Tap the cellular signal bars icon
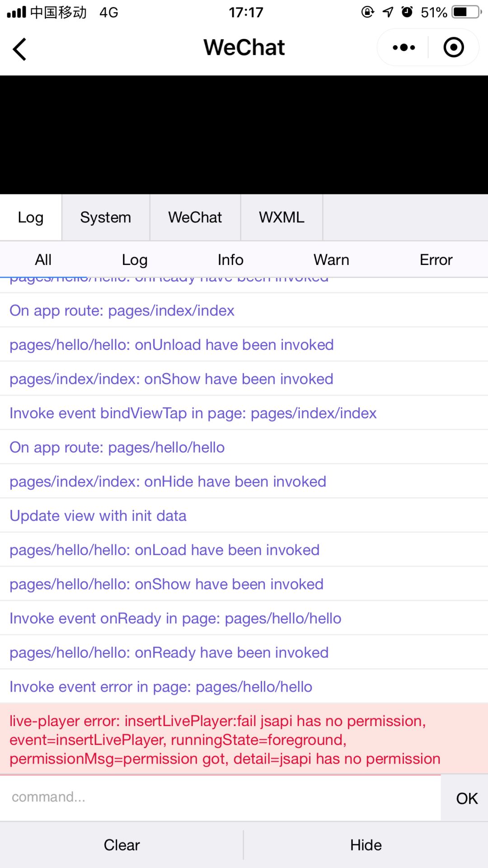 pyautogui.click(x=16, y=12)
